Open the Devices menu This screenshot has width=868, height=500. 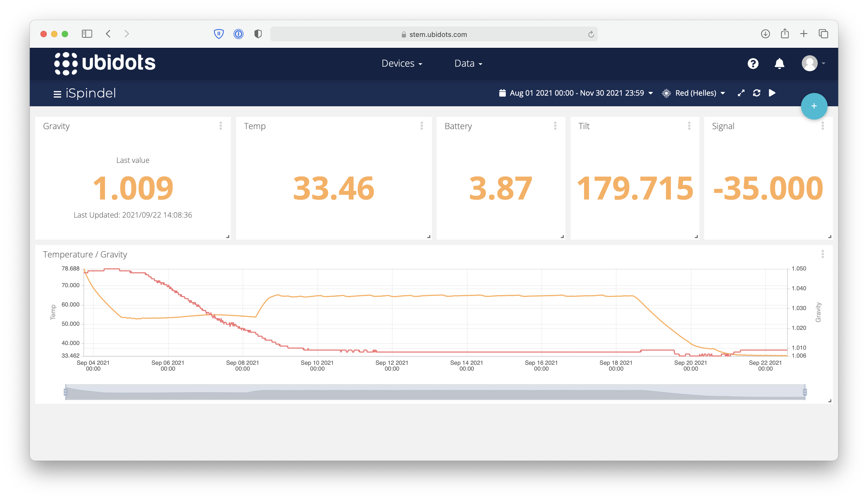tap(402, 63)
